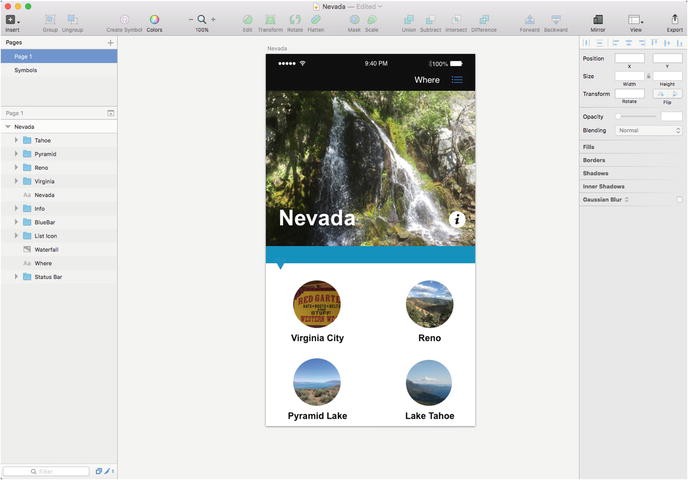
Task: Select the Transform tool
Action: (x=270, y=19)
